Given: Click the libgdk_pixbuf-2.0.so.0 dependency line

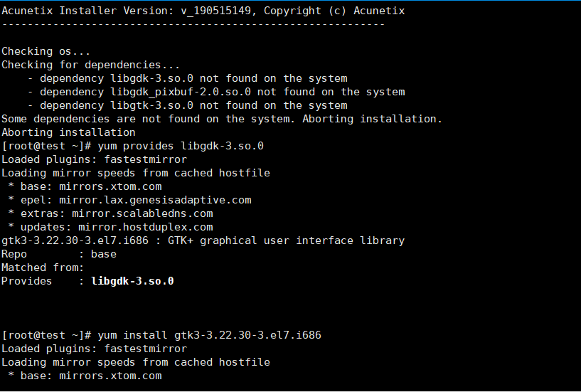Looking at the screenshot, I should pyautogui.click(x=217, y=92).
